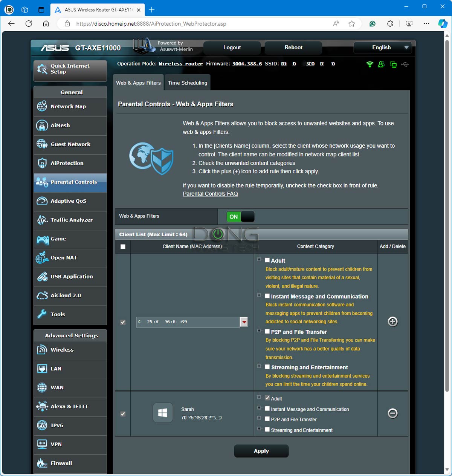452x476 pixels.
Task: Check bold Instant Message and Communication box
Action: pyautogui.click(x=267, y=296)
